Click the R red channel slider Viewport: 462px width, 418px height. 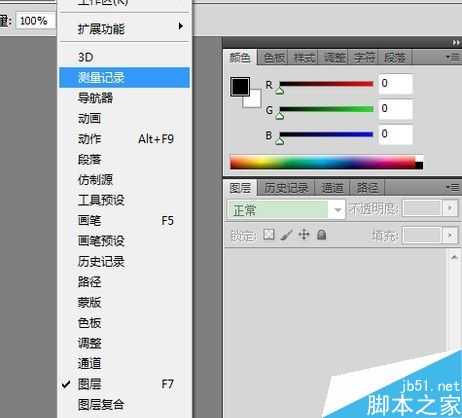326,84
